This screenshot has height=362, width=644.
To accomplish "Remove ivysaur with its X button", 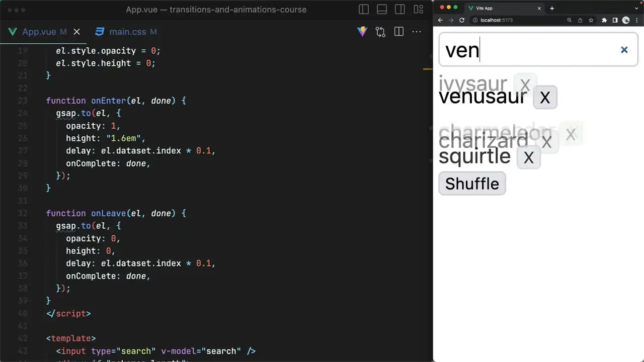I will click(525, 84).
